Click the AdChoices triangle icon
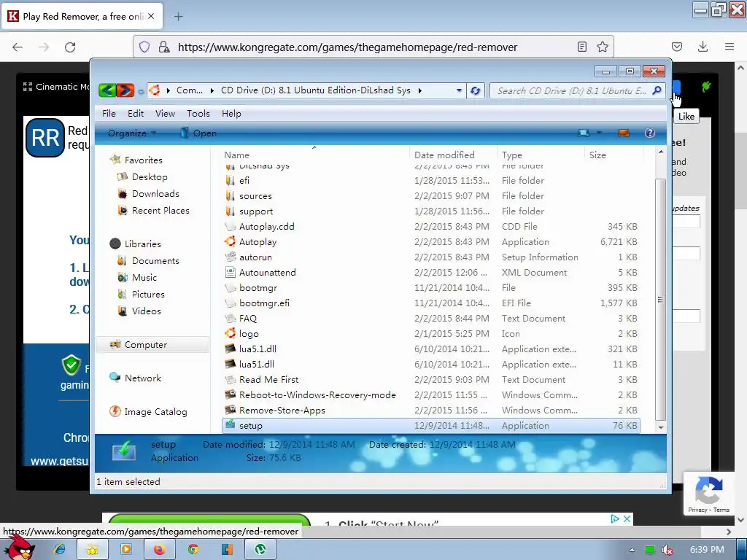The image size is (747, 560). coord(615,518)
